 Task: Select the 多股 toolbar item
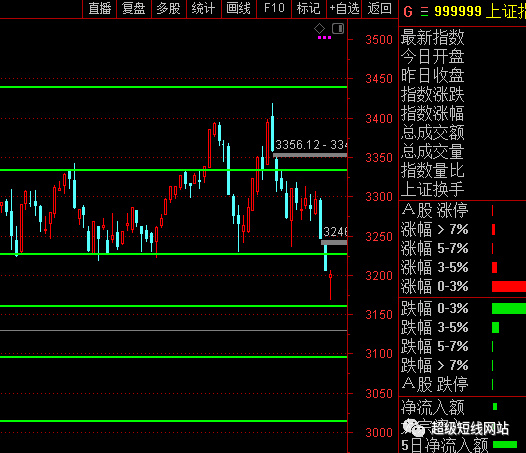pyautogui.click(x=169, y=9)
